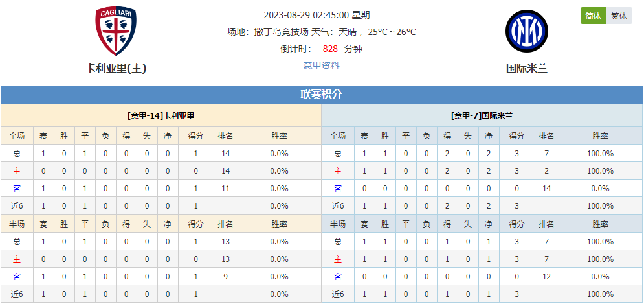The width and height of the screenshot is (644, 304).
Task: Select the 联赛积分 section header
Action: (x=321, y=95)
